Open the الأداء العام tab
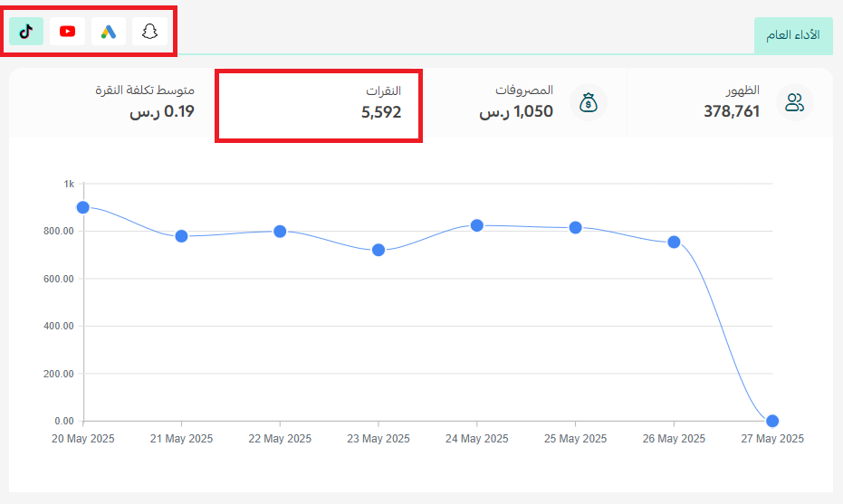 [793, 35]
